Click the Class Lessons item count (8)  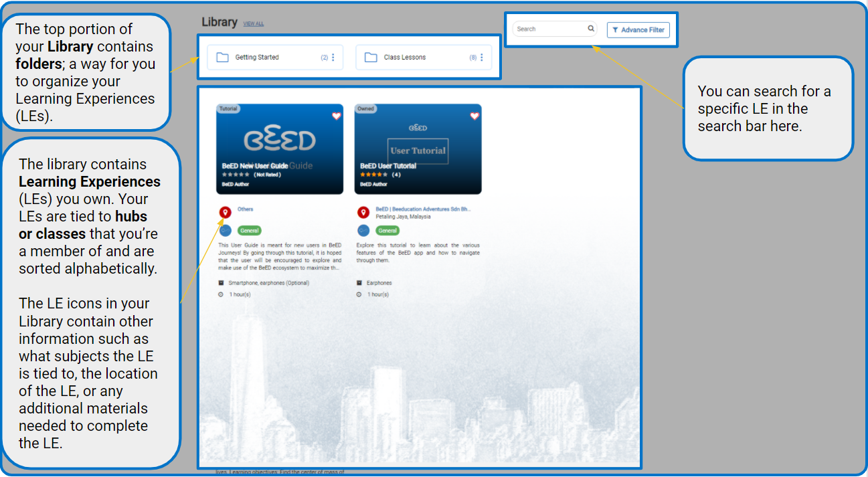pos(473,58)
